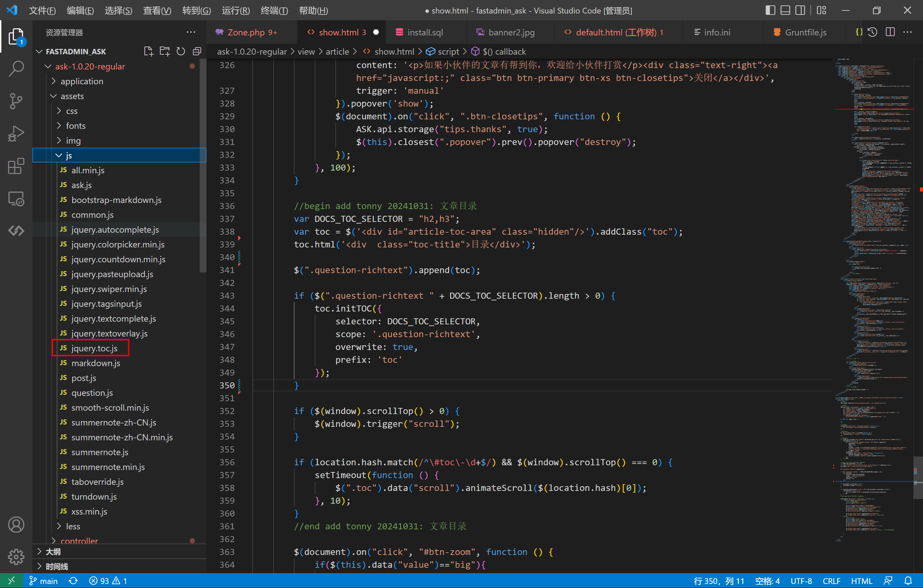Click remote window indicator in status bar

(x=11, y=581)
